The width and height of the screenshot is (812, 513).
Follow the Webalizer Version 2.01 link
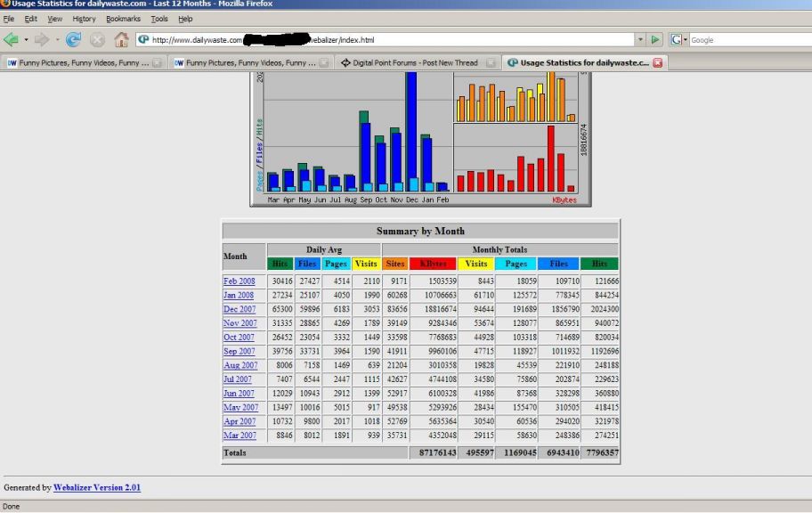coord(97,487)
